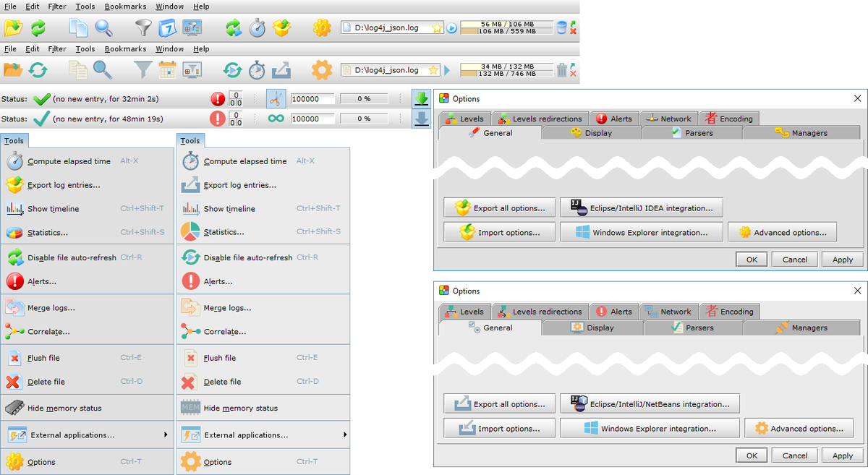Click the 0 % progress bar in the 32min 2s row
The height and width of the screenshot is (475, 868).
click(x=364, y=99)
